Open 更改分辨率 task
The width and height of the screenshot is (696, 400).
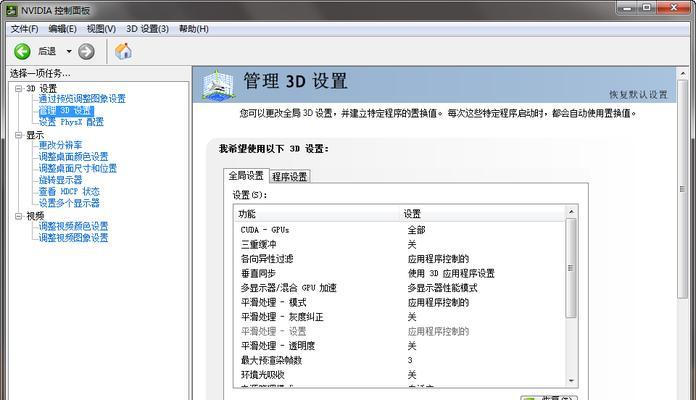(x=60, y=145)
